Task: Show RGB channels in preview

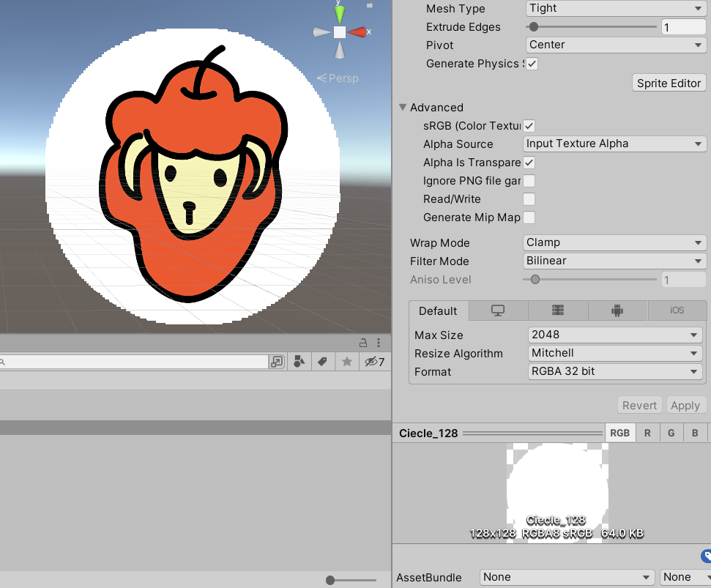Action: pyautogui.click(x=620, y=433)
